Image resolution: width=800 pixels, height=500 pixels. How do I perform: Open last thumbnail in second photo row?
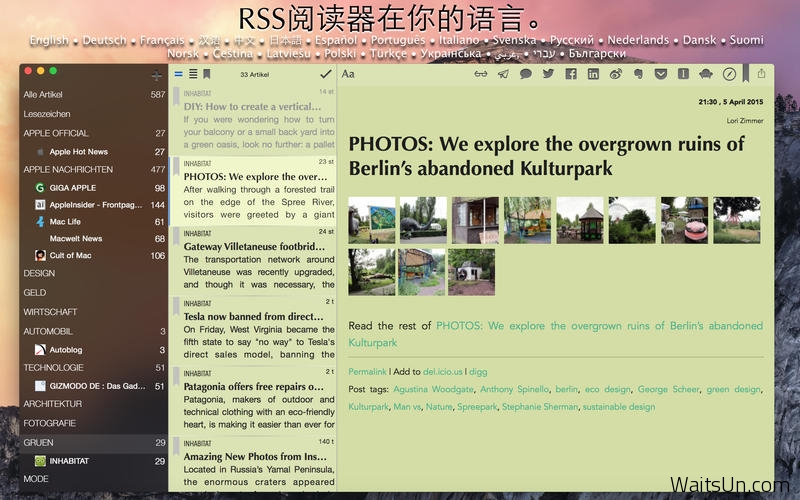(471, 272)
